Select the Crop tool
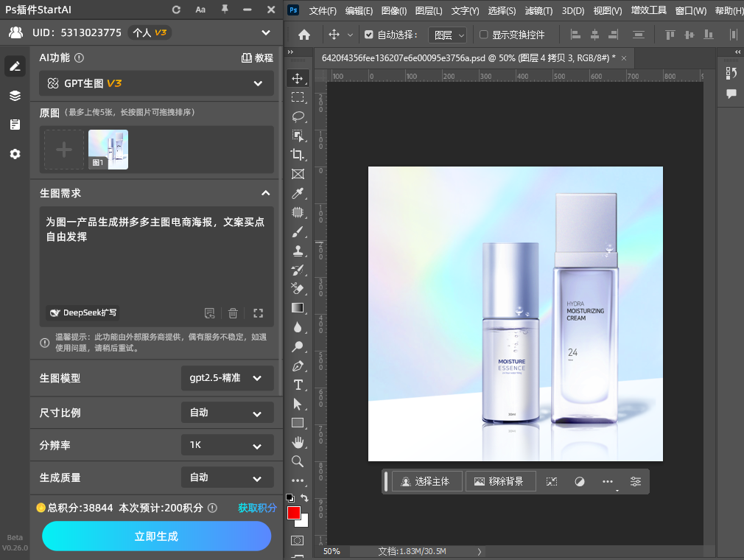 pos(298,155)
